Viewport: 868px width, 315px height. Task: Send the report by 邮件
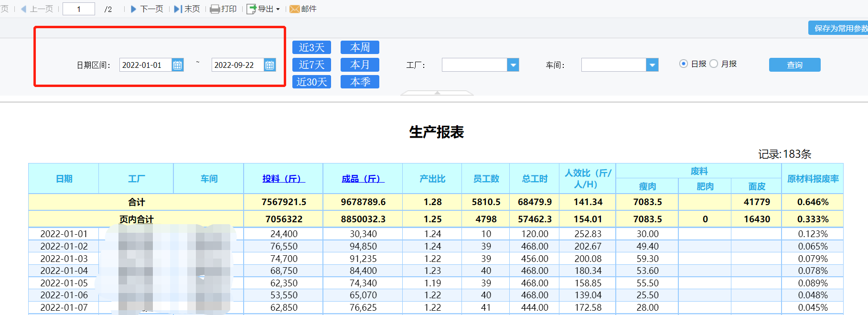click(303, 9)
